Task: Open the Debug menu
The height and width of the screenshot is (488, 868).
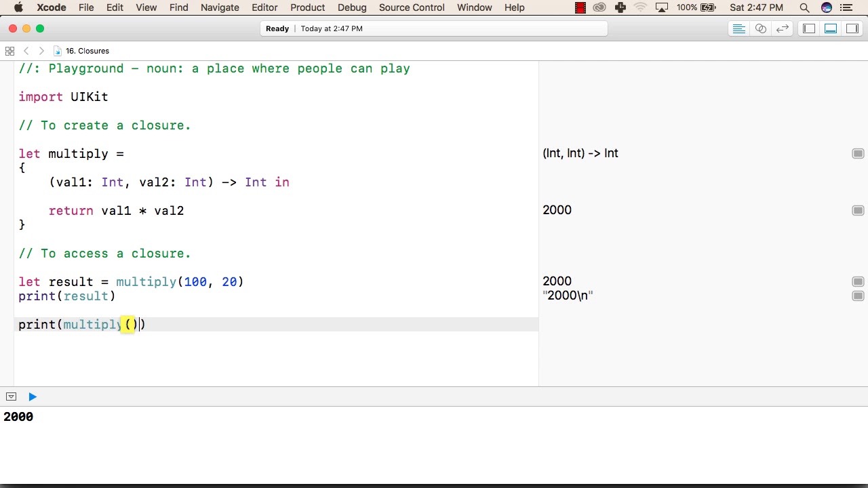Action: 352,7
